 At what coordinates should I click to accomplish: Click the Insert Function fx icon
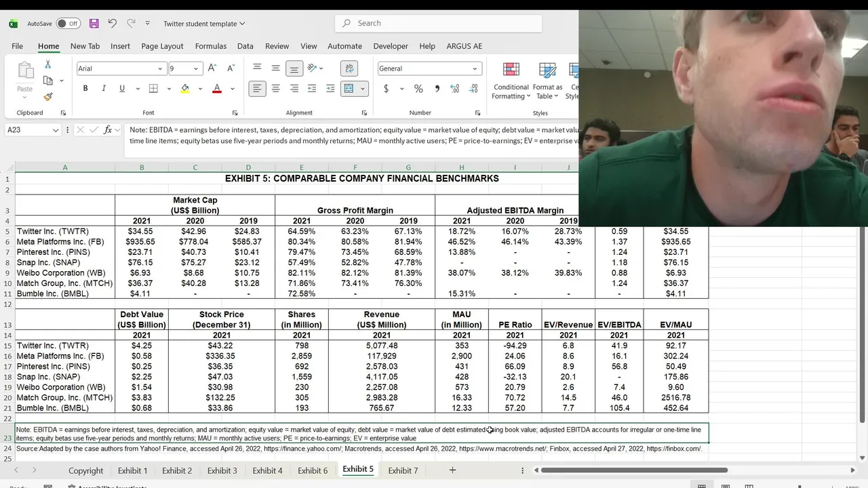click(108, 129)
